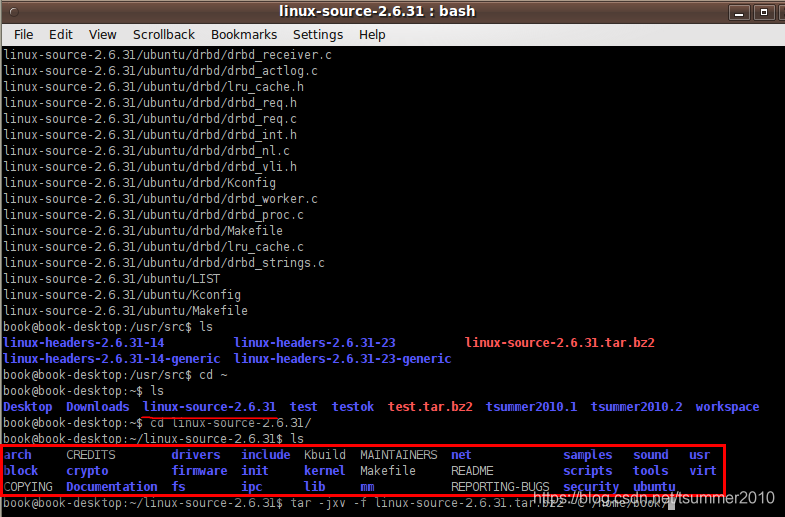Click the underlined linux-source-2.6.31 directory
This screenshot has width=785, height=517.
pyautogui.click(x=209, y=407)
